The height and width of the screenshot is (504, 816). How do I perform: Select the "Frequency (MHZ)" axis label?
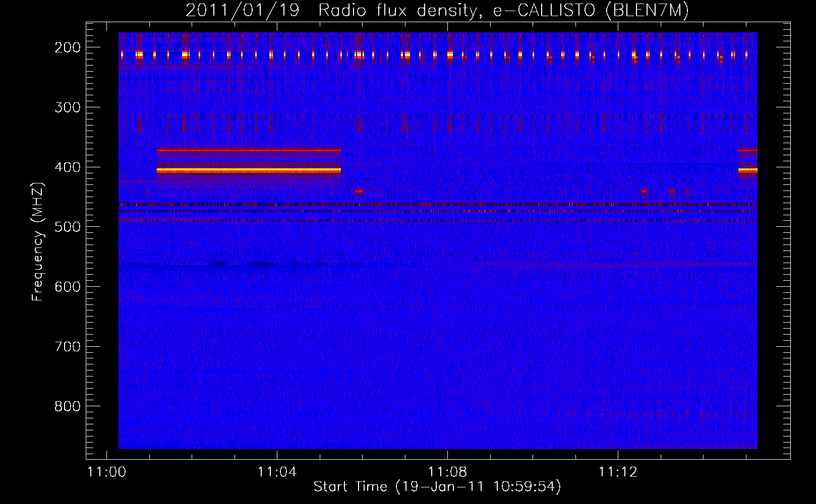pos(38,242)
